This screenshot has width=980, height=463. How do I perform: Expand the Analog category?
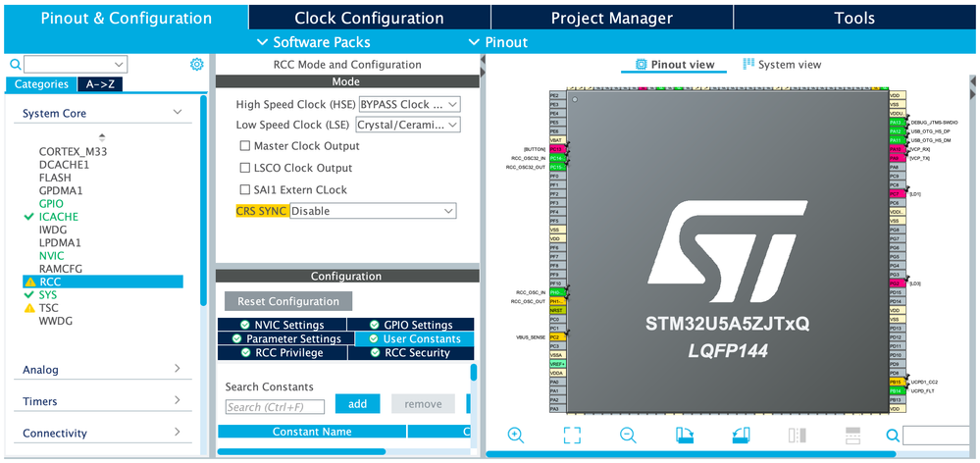click(178, 369)
